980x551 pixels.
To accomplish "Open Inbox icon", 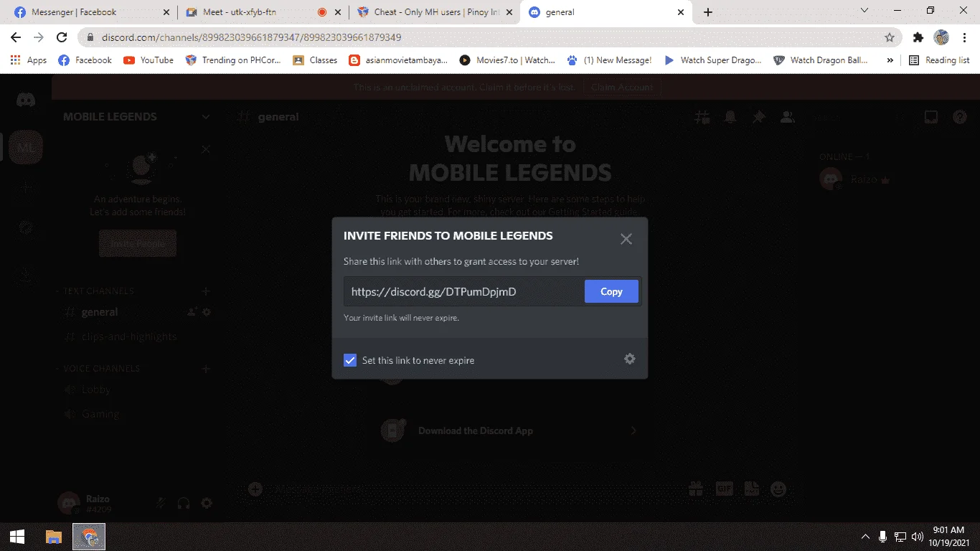I will coord(931,117).
